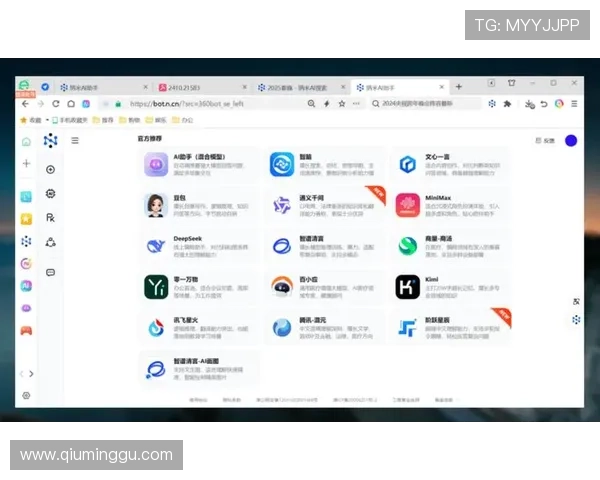
Task: Bookmark the page with the address bar star
Action: 341,104
